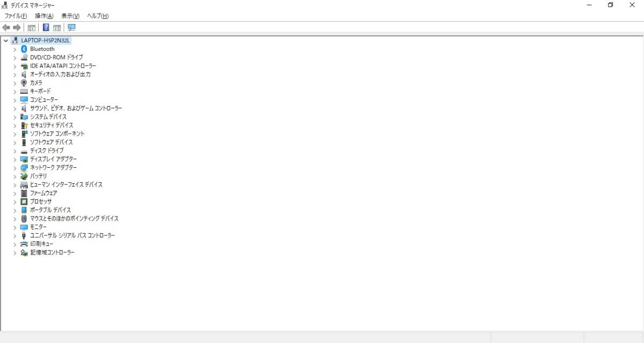Expand the ディスプレイ アダプター category
Viewport: 644px width, 343px height.
(15, 159)
